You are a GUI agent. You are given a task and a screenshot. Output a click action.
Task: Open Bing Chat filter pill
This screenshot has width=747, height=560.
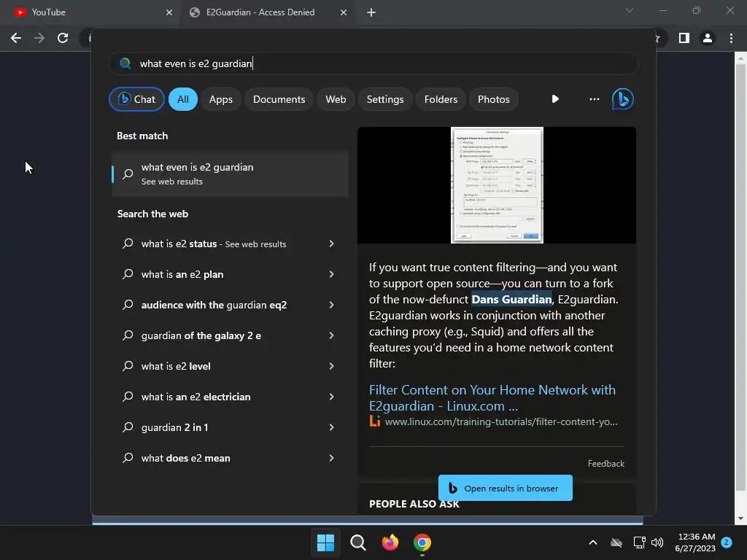(136, 99)
